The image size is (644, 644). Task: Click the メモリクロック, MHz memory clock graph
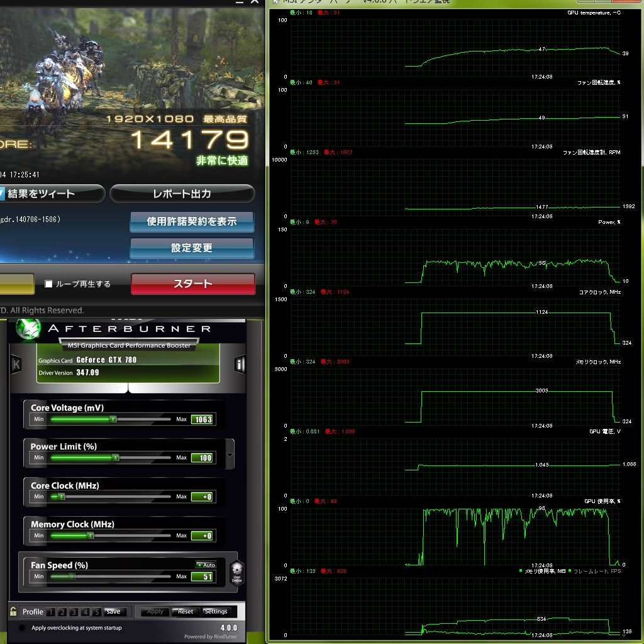click(455, 397)
